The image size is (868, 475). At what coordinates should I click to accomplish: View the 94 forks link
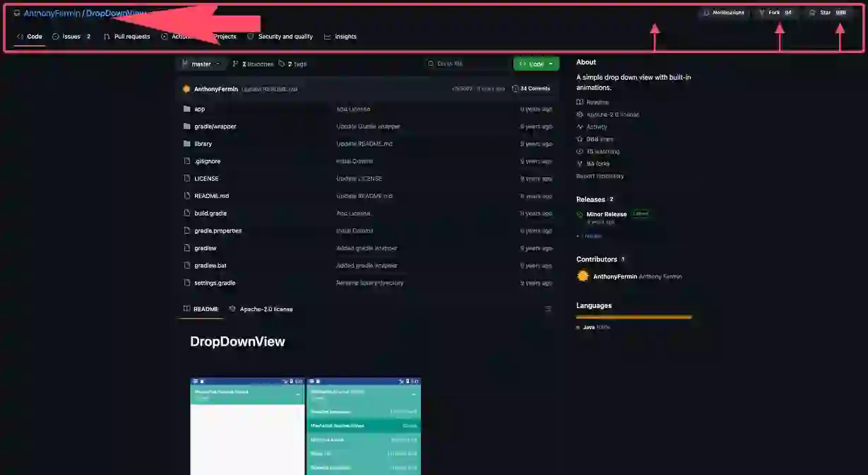(x=593, y=163)
